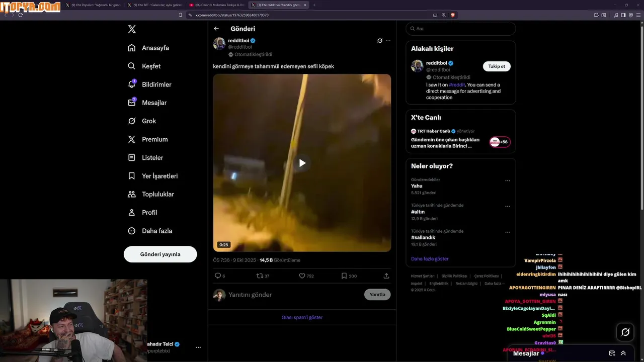Open more options for #sallandık trend
The width and height of the screenshot is (644, 362).
point(507,232)
